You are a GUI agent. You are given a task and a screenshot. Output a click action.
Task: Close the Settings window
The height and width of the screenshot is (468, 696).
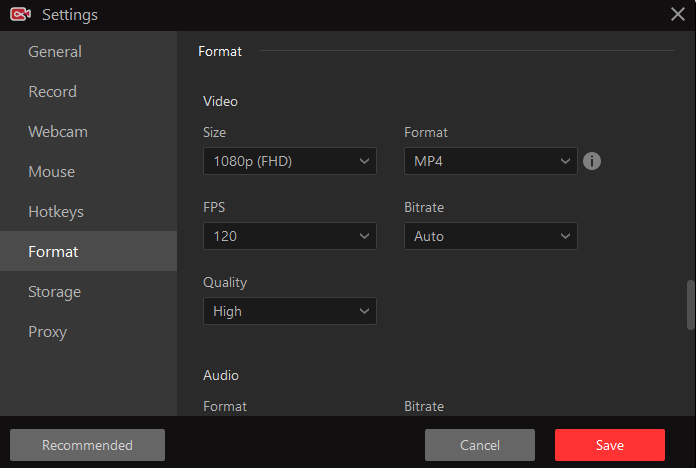(x=677, y=14)
